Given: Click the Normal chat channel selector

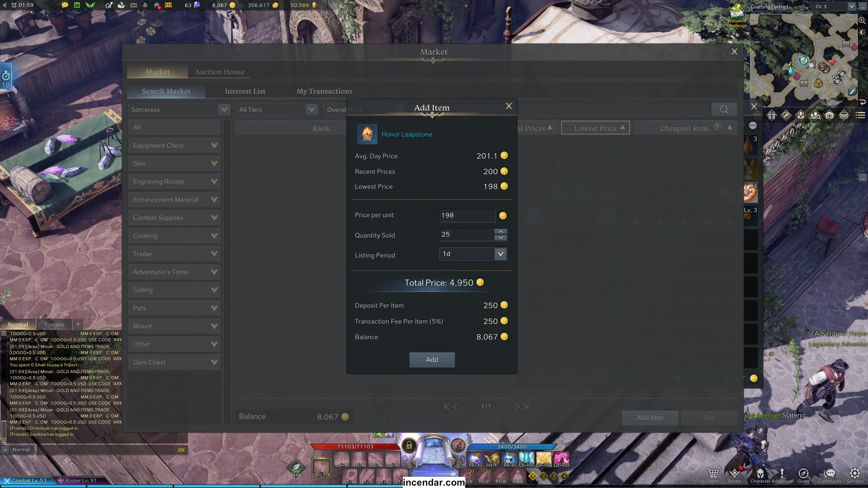Looking at the screenshot, I should (18, 450).
